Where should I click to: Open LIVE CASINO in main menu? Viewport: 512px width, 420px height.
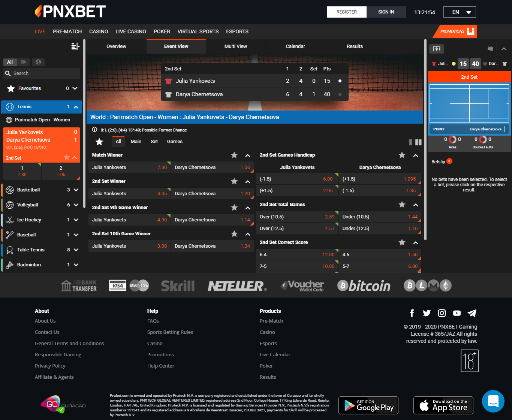[131, 31]
